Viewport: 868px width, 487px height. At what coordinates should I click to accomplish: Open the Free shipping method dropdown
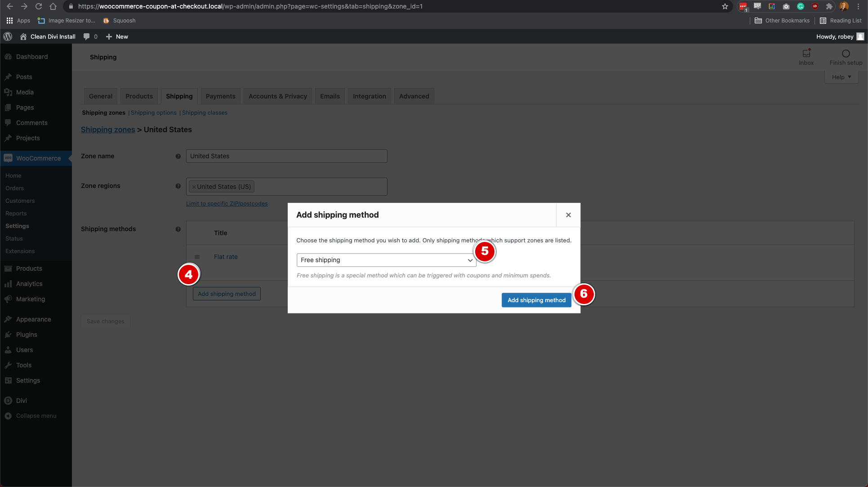[386, 260]
